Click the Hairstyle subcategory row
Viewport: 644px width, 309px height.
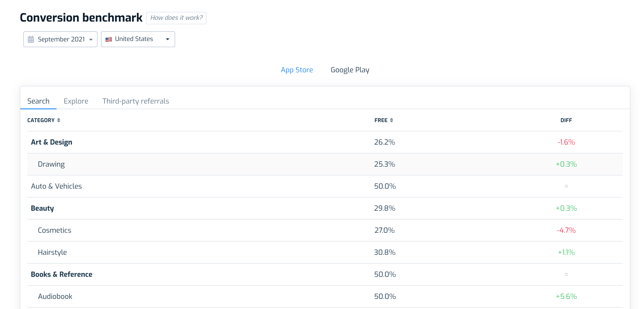tap(325, 252)
